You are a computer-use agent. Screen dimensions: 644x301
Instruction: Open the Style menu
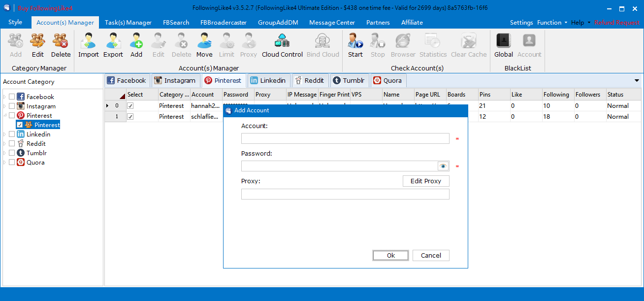click(x=15, y=22)
